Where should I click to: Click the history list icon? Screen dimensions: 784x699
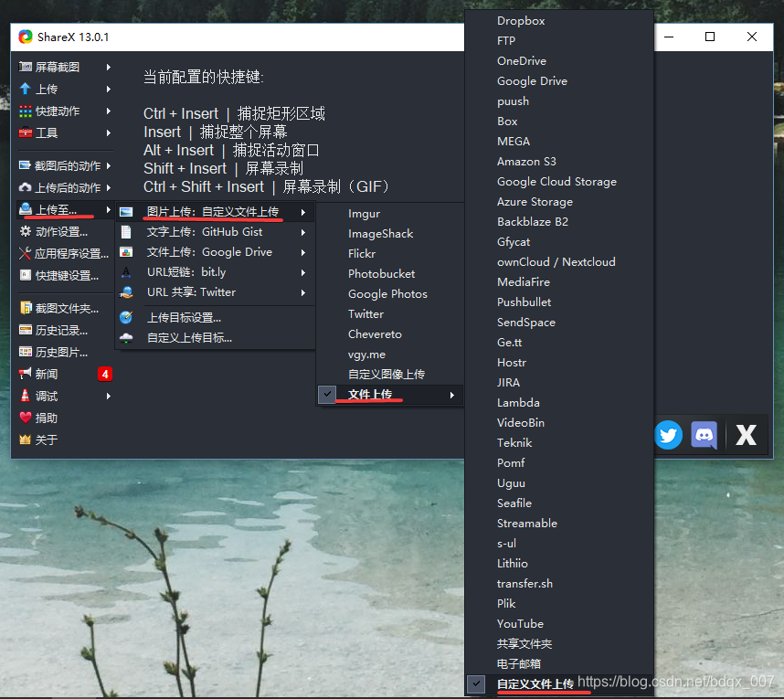(25, 330)
